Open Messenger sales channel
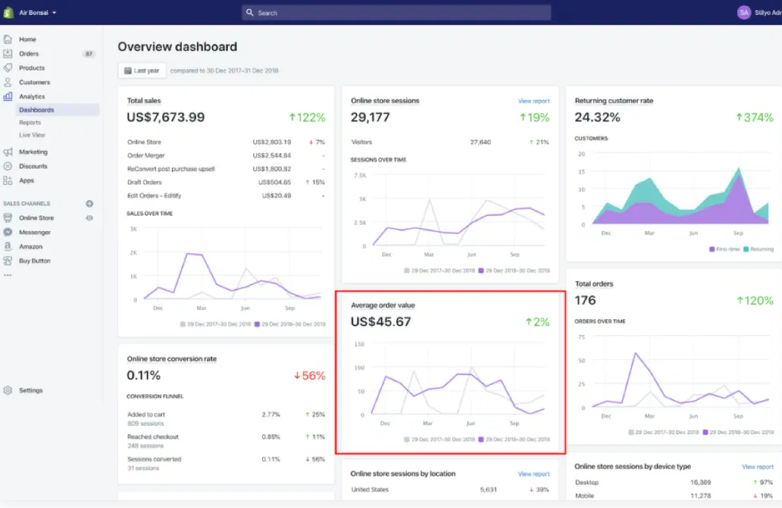Screen dimensions: 782x508 point(35,232)
